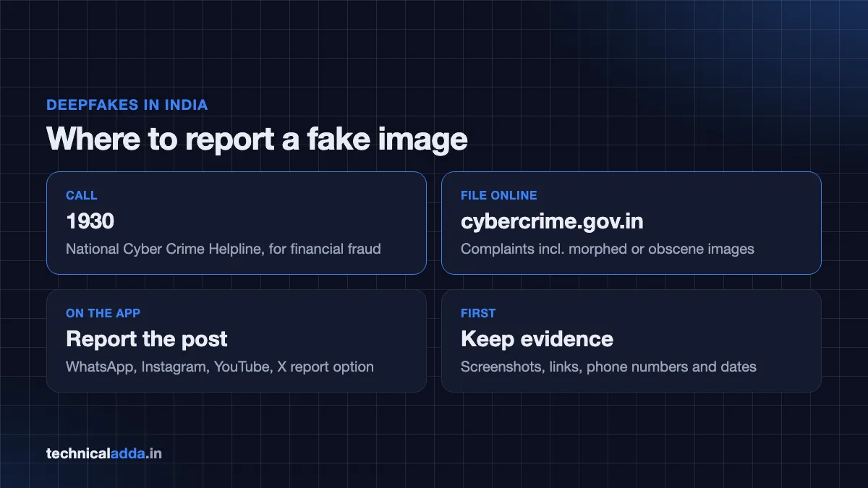868x488 pixels.
Task: Click the heading 'Where to report a fake image'
Action: (x=257, y=139)
